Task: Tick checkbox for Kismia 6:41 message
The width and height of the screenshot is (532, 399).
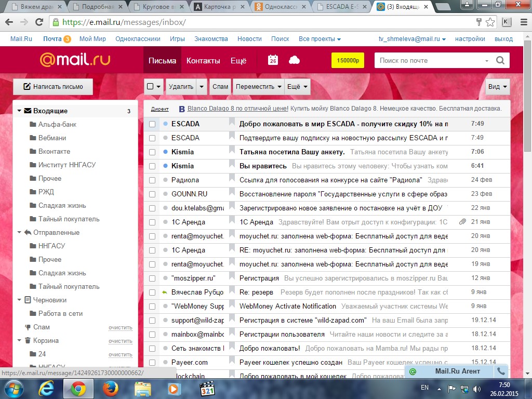Action: [152, 166]
